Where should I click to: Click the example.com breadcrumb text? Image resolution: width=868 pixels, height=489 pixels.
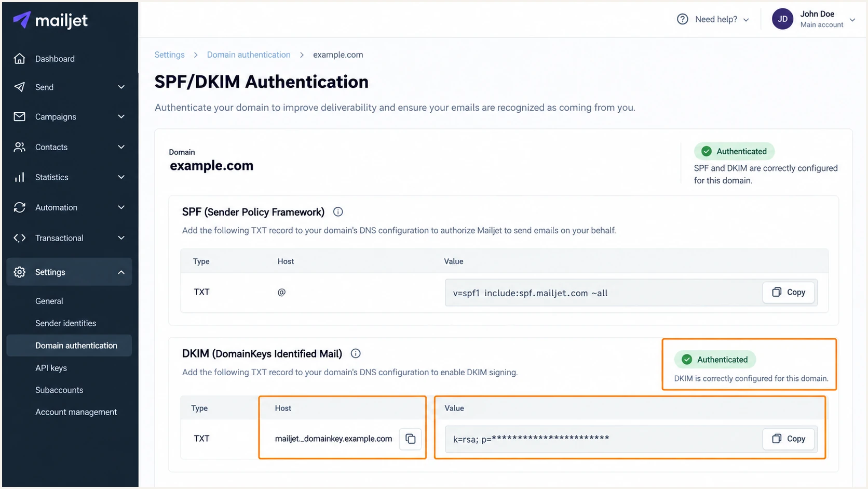coord(338,55)
